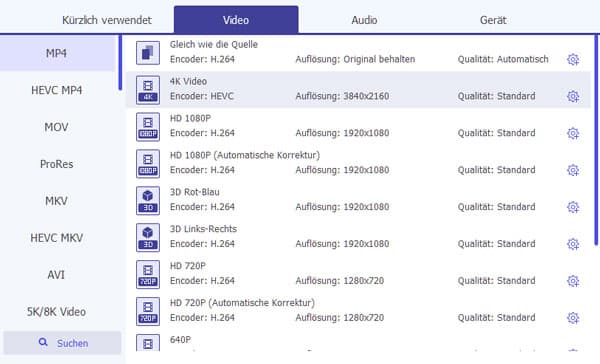The height and width of the screenshot is (364, 600).
Task: Open settings gear for 3D Links-Rechts preset
Action: pos(572,244)
